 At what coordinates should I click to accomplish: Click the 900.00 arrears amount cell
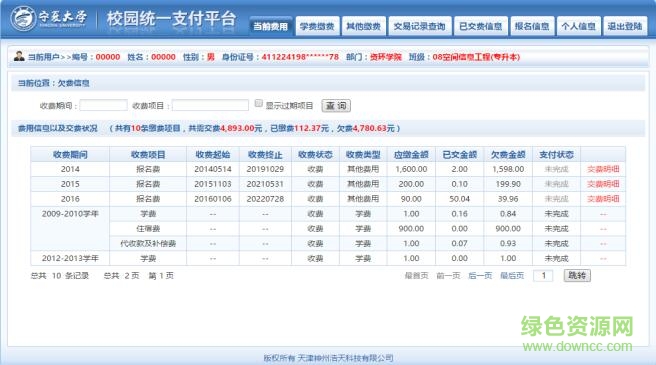508,229
